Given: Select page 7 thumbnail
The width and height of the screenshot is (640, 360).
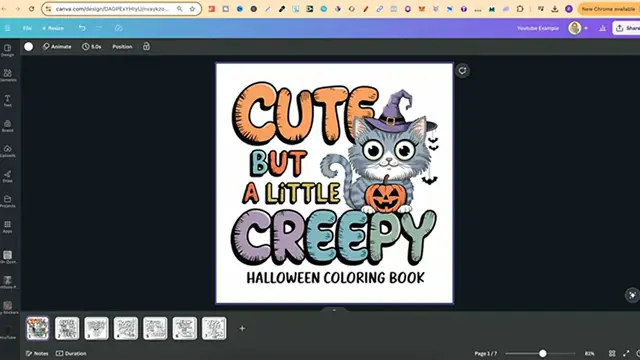Looking at the screenshot, I should [x=214, y=328].
